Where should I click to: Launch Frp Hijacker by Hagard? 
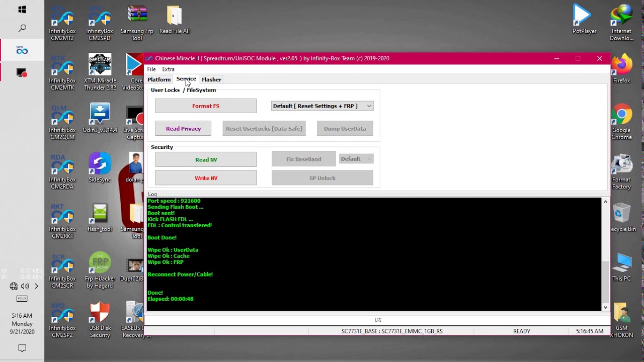[100, 270]
